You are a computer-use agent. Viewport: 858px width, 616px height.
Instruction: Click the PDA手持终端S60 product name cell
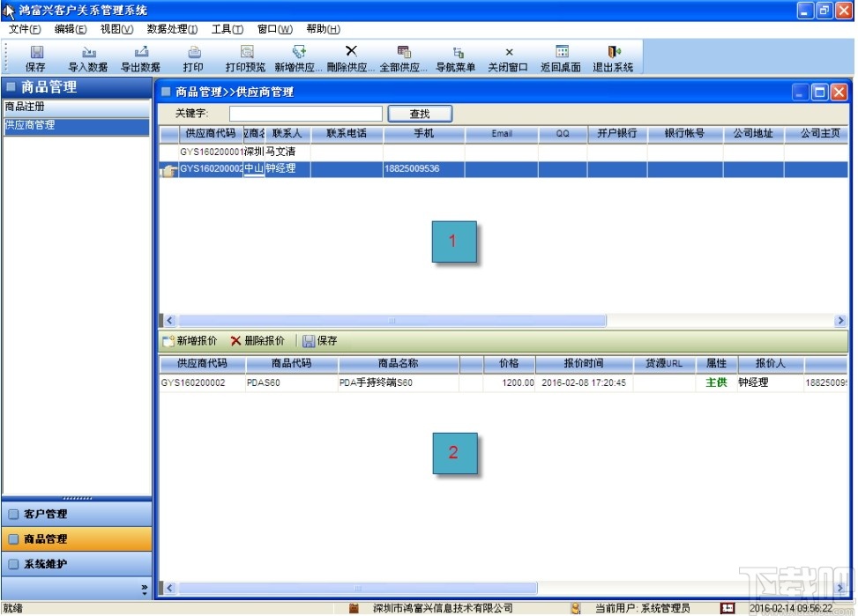tap(399, 383)
